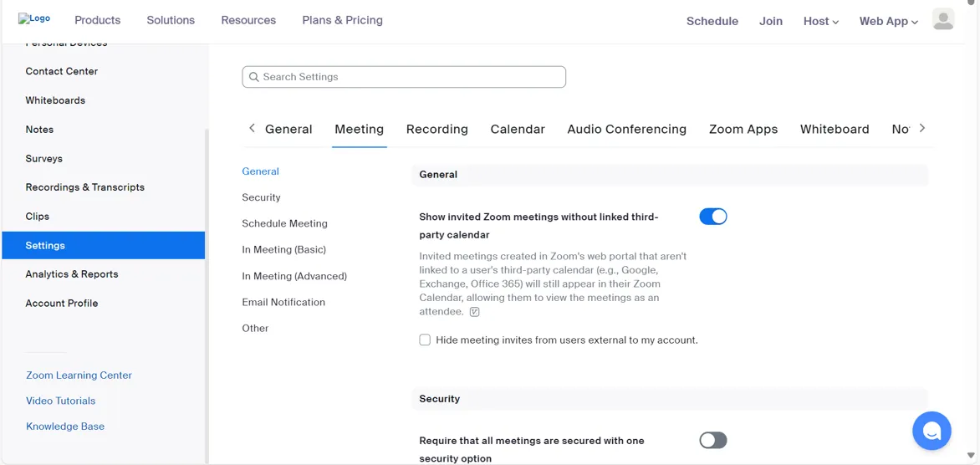Switch to the Audio Conferencing tab
Viewport: 980px width, 465px height.
click(626, 129)
